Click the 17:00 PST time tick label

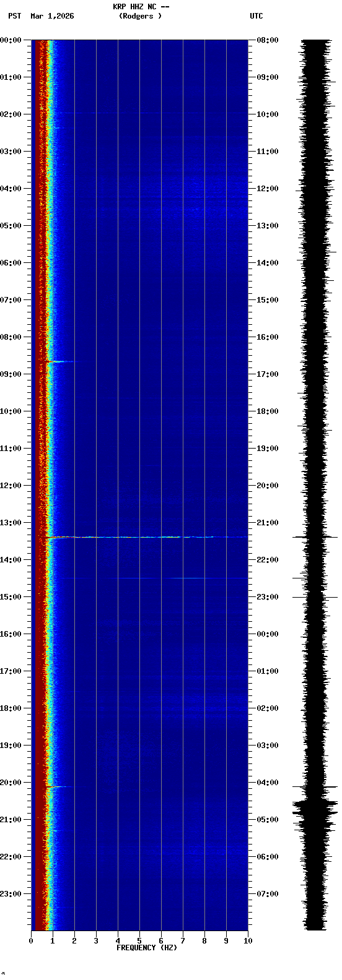[x=11, y=671]
